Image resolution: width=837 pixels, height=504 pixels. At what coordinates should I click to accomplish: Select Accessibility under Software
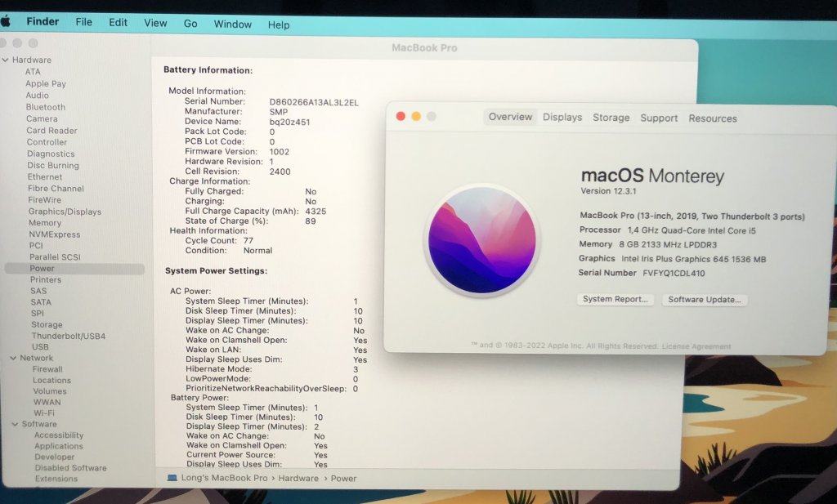click(59, 435)
